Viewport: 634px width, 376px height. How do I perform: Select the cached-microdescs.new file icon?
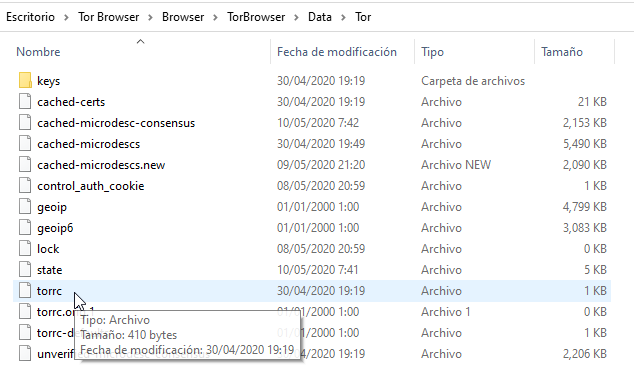(x=25, y=165)
